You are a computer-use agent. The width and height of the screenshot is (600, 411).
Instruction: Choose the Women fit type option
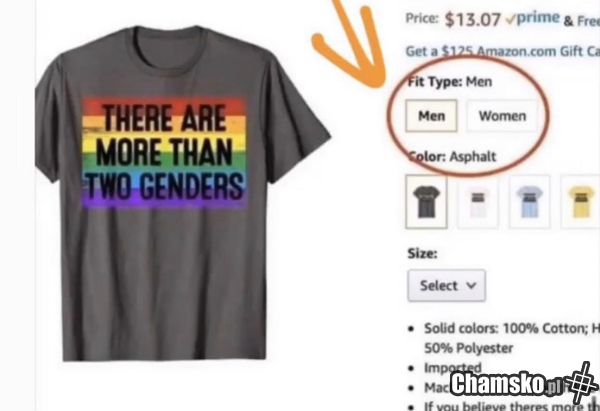click(x=502, y=116)
